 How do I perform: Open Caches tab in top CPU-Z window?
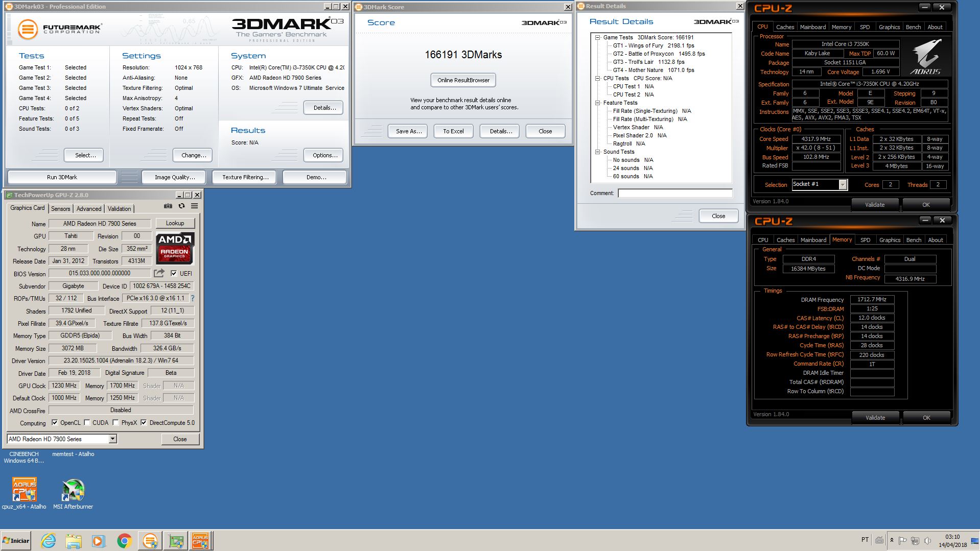[x=785, y=27]
